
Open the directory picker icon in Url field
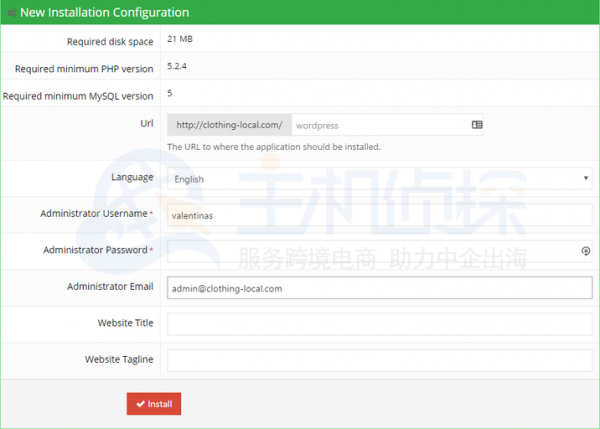point(477,125)
